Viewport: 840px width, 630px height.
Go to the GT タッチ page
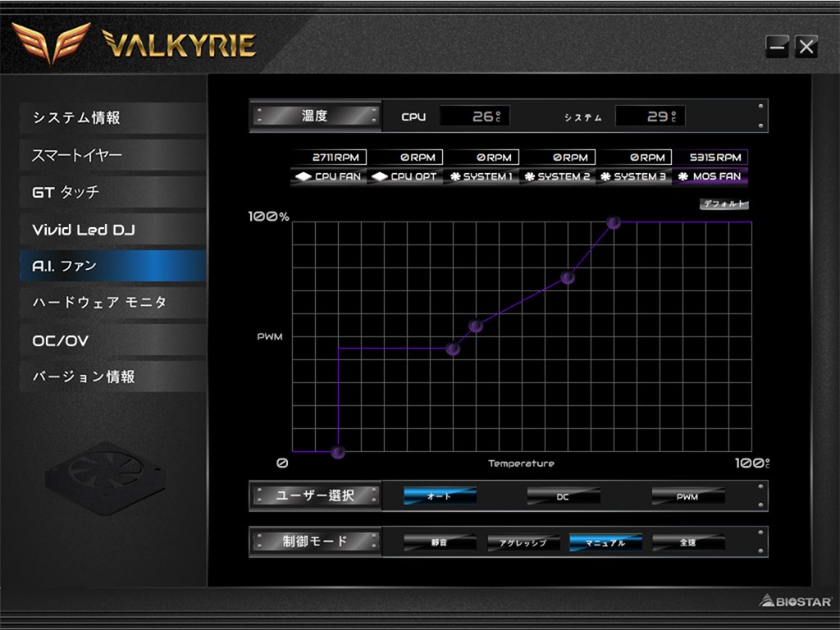tap(112, 192)
